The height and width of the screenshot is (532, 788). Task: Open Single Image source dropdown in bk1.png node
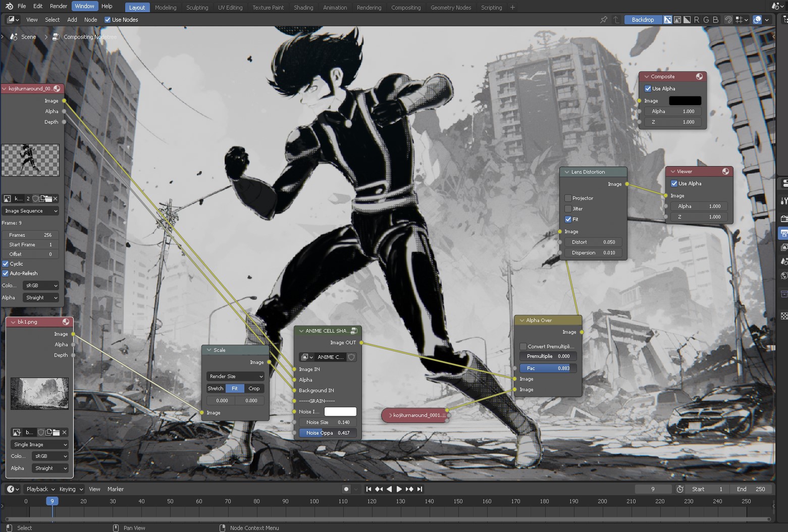coord(39,444)
